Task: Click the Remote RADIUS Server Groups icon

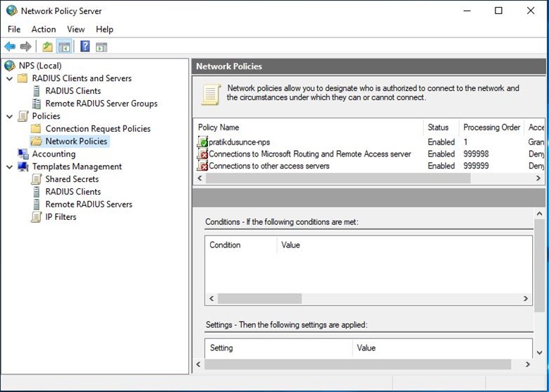Action: (36, 104)
